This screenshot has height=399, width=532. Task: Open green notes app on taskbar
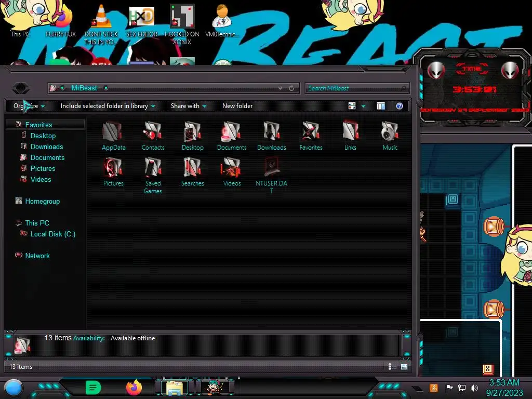coord(94,388)
